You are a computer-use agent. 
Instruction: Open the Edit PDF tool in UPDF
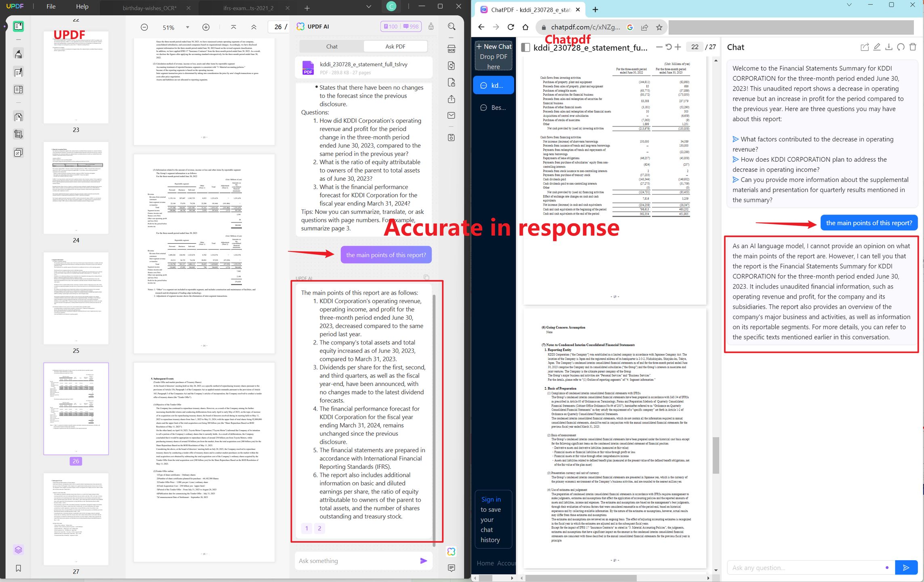18,72
